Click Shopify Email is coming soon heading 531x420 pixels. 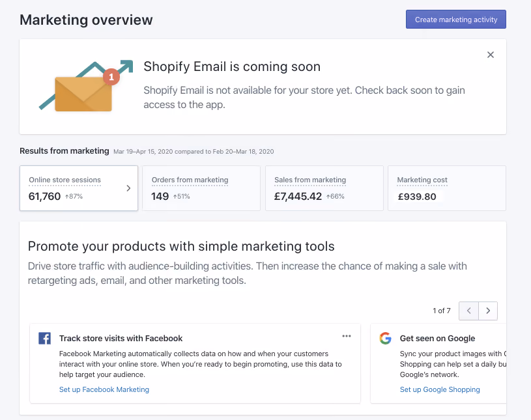(x=232, y=66)
